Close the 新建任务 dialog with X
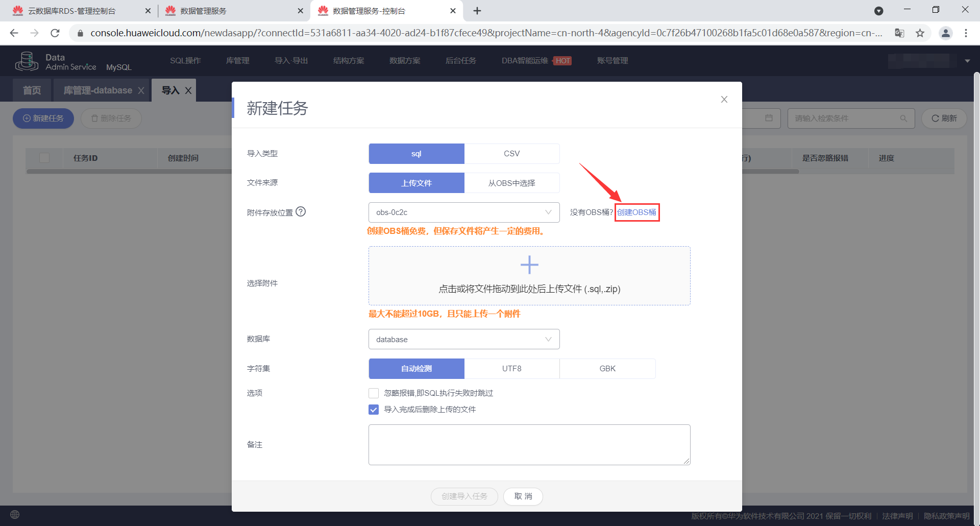Viewport: 980px width, 526px height. click(x=724, y=100)
